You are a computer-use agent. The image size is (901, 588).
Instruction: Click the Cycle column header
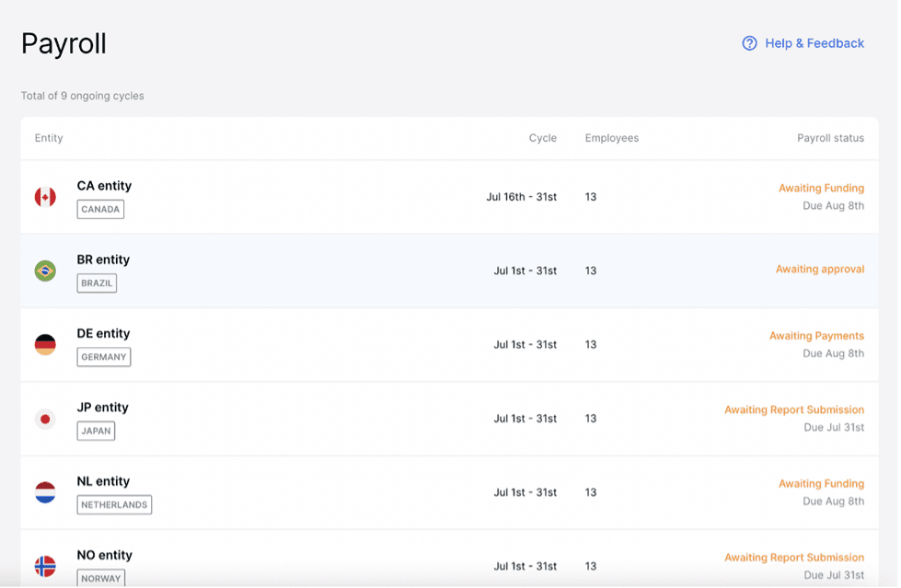(542, 138)
